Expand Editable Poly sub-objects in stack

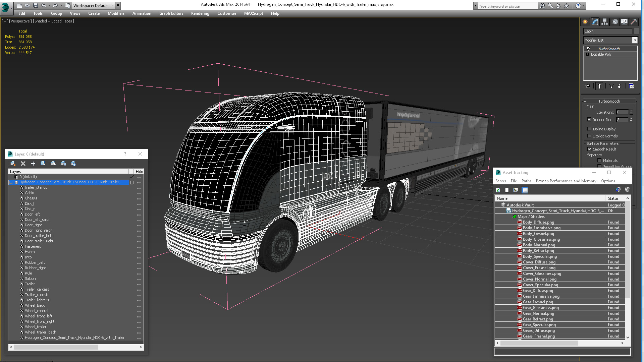coord(588,54)
